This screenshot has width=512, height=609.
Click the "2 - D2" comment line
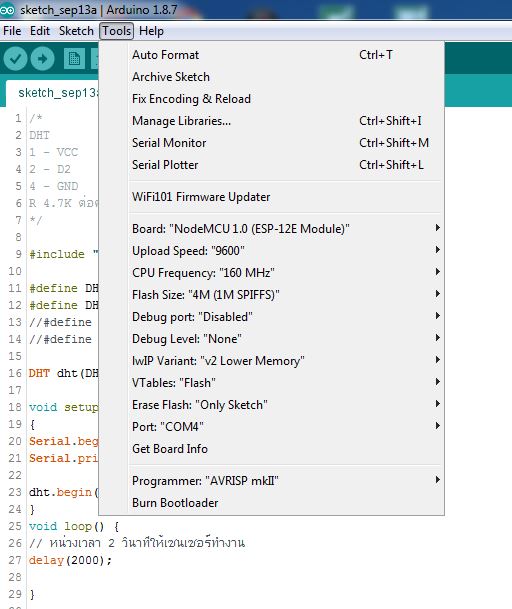click(x=50, y=169)
